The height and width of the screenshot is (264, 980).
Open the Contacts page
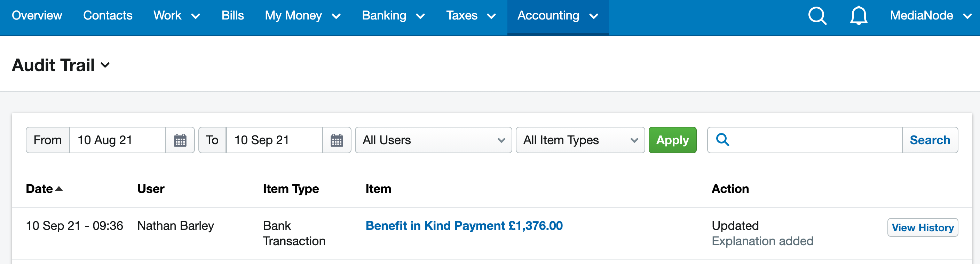click(x=108, y=15)
